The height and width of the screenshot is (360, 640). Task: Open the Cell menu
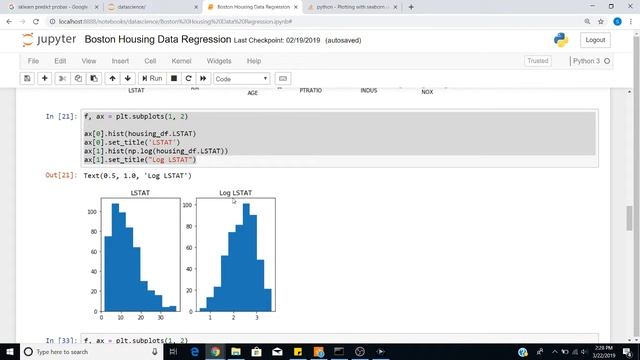click(x=150, y=61)
